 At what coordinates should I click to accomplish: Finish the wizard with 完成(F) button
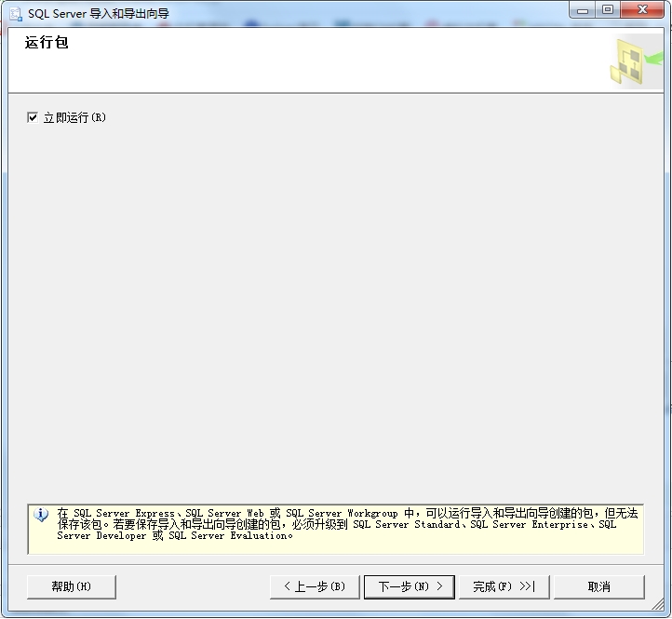504,586
